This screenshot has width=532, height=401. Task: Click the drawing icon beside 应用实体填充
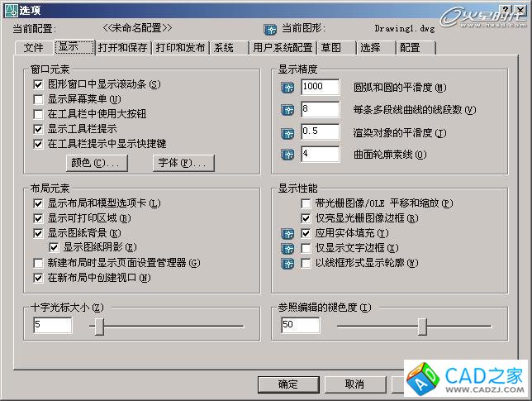[x=287, y=234]
